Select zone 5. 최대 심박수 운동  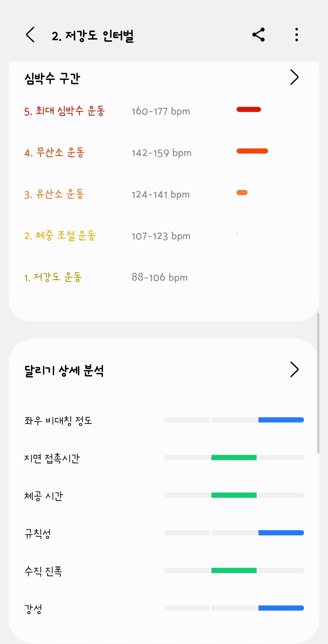point(64,111)
